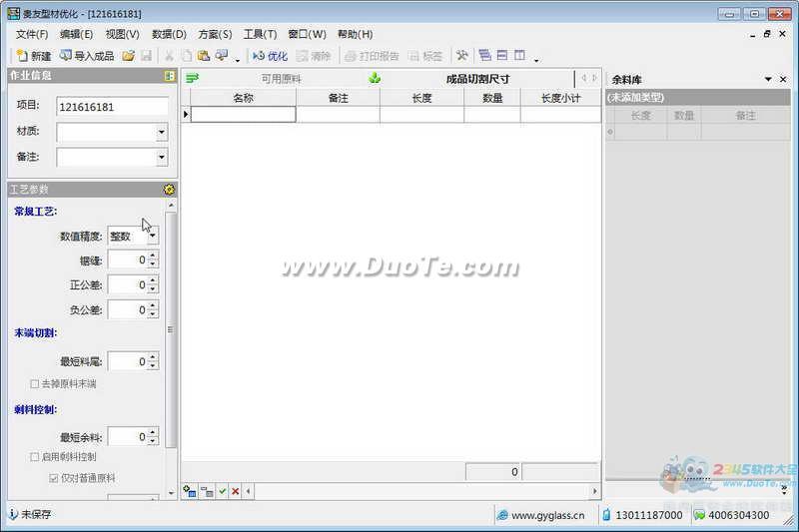Open the 数据(D) menu
The width and height of the screenshot is (799, 532).
point(169,34)
